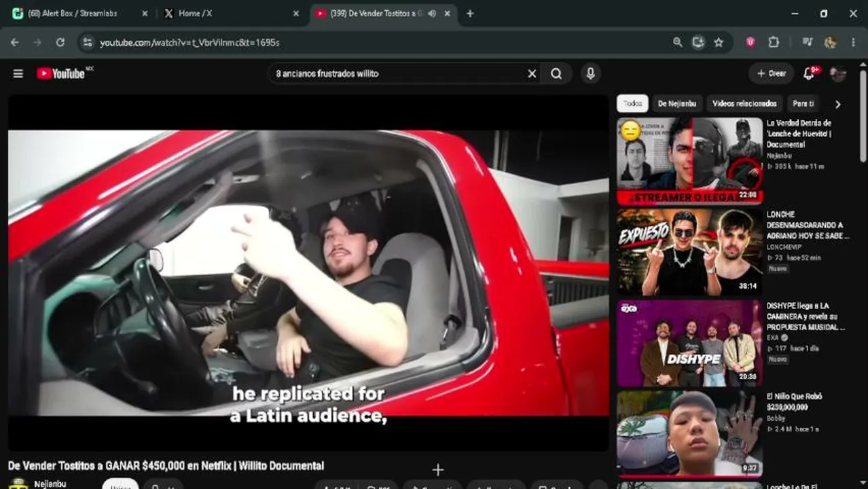This screenshot has height=489, width=868.
Task: Select the De Nejianbu filter chip
Action: point(676,103)
